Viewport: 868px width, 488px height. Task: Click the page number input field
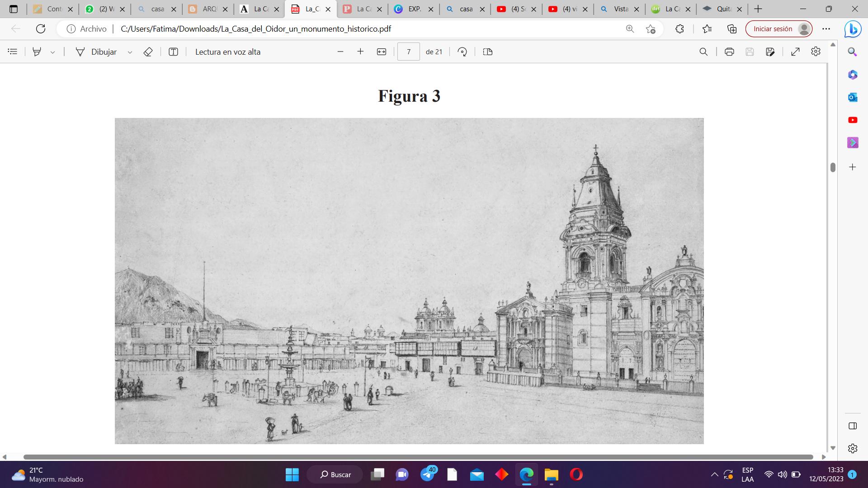pyautogui.click(x=408, y=52)
